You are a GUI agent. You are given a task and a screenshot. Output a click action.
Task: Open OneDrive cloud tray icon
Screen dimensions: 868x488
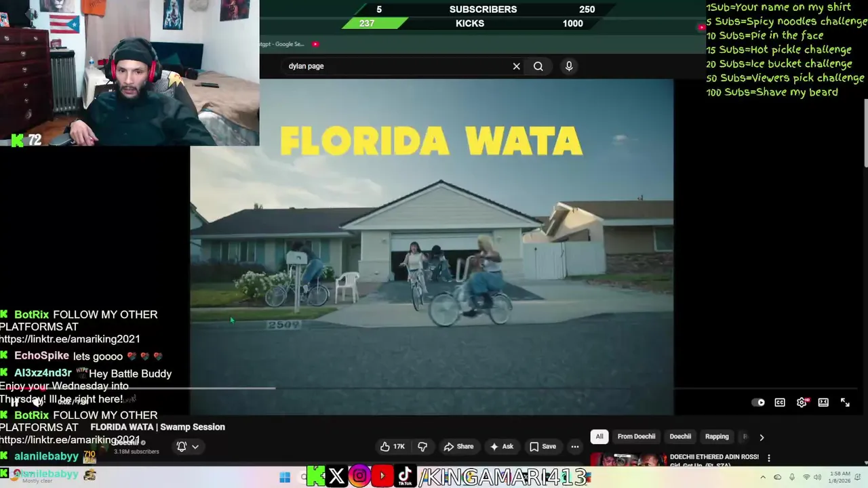777,477
